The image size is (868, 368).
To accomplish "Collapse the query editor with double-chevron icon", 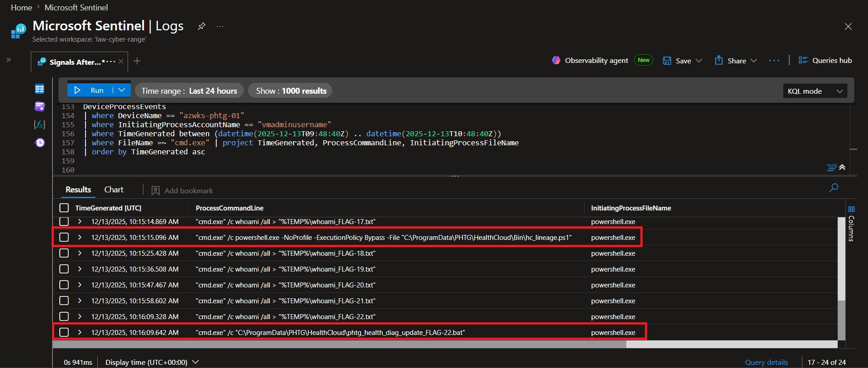I will point(842,167).
